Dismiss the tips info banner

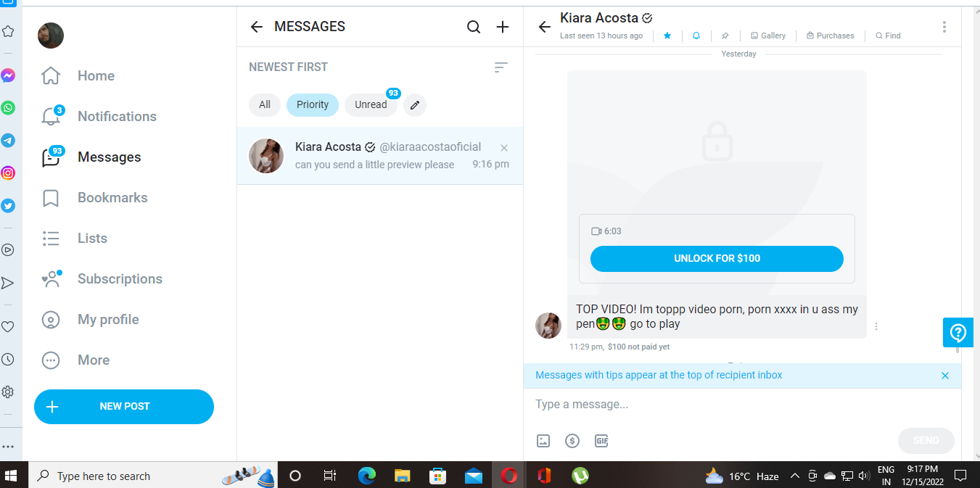(x=945, y=376)
